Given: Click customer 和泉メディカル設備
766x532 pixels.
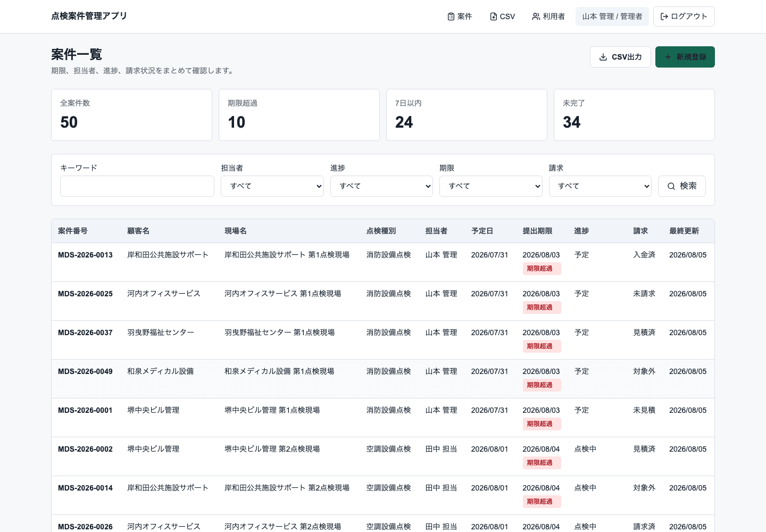Looking at the screenshot, I should coord(161,371).
